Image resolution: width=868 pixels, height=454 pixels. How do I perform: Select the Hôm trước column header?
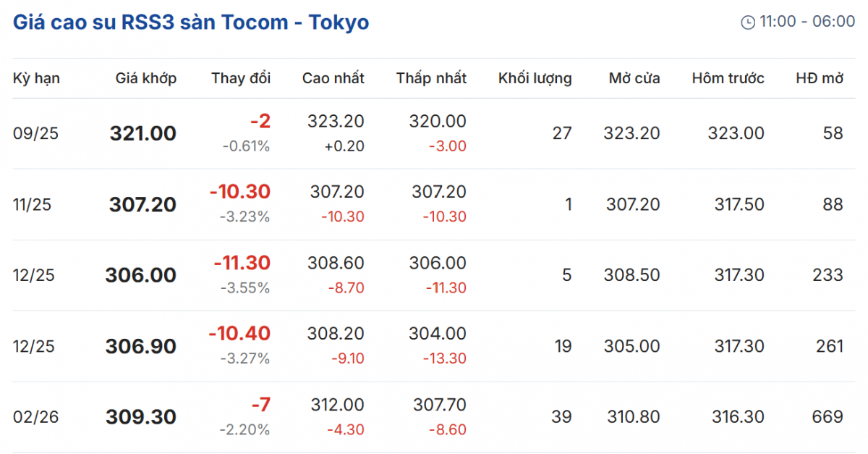(x=728, y=78)
